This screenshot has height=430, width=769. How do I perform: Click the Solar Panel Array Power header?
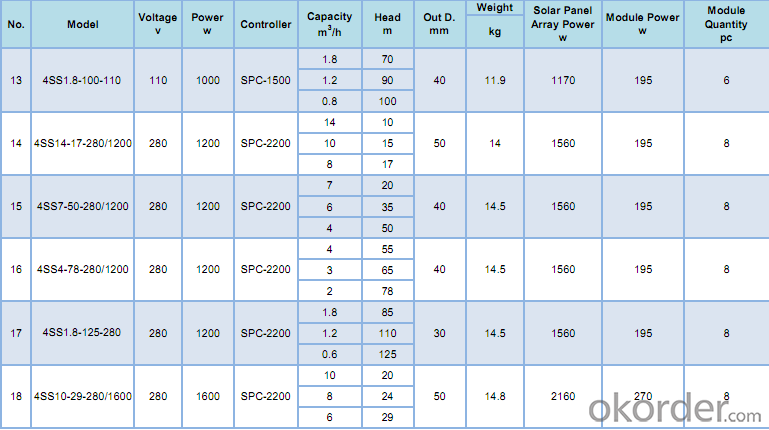tap(563, 24)
